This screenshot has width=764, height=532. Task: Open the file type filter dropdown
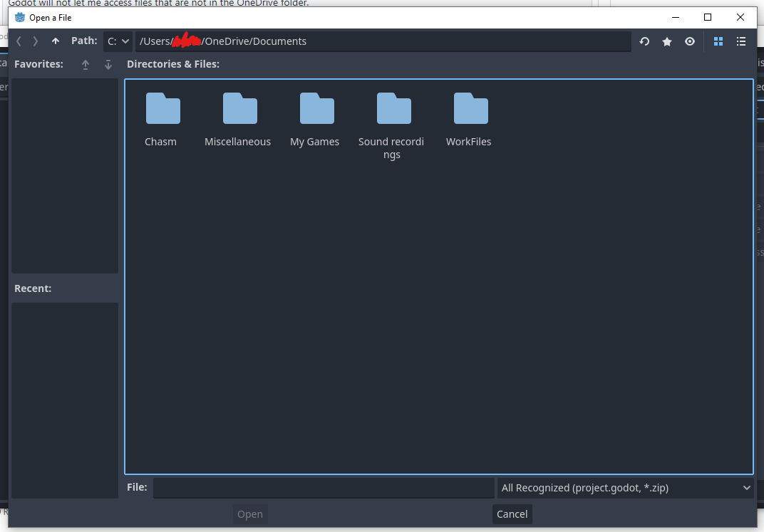tap(626, 488)
